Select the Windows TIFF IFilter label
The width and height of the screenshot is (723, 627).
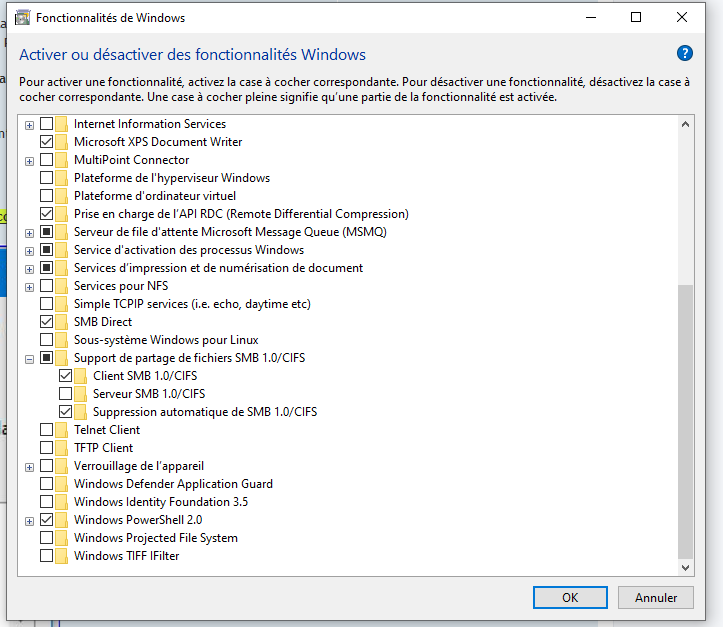(126, 556)
